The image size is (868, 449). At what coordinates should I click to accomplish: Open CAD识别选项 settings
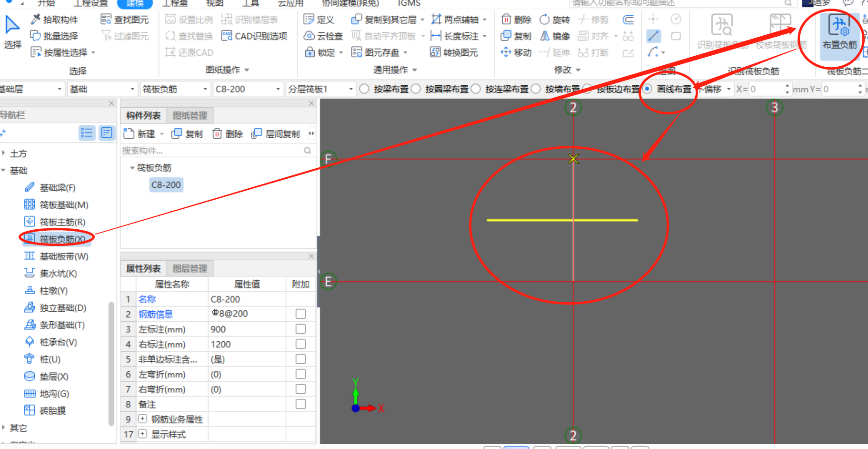tap(255, 36)
